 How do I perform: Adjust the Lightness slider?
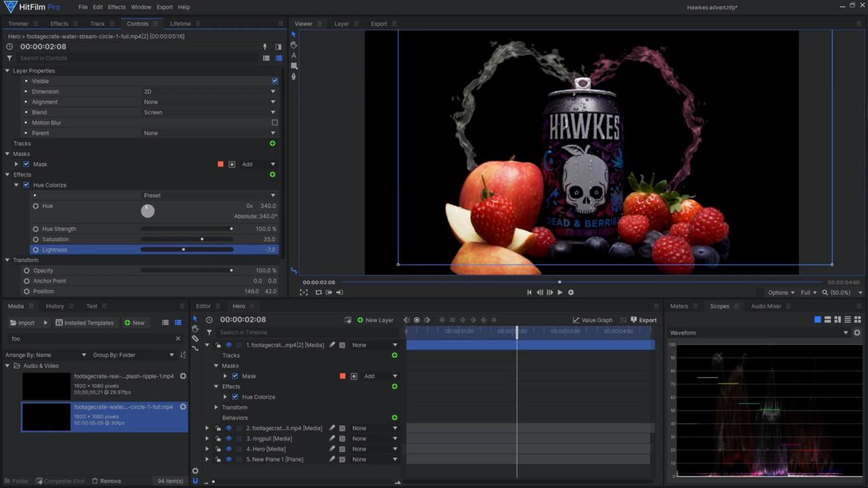point(187,250)
